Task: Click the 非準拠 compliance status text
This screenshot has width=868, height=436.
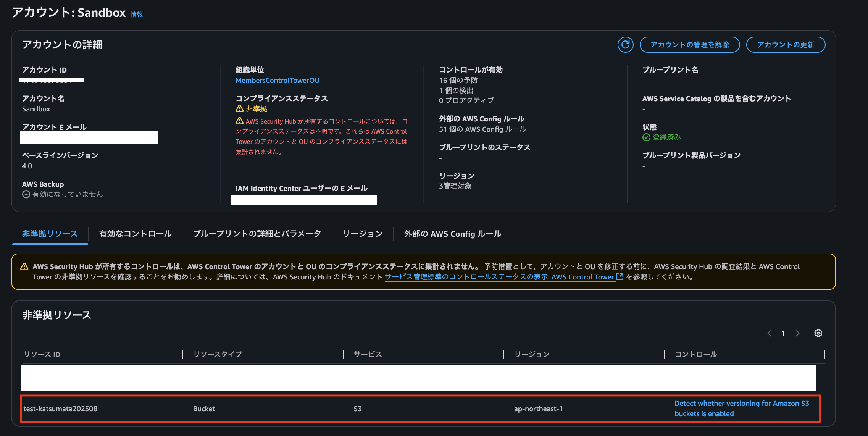Action: [x=256, y=109]
